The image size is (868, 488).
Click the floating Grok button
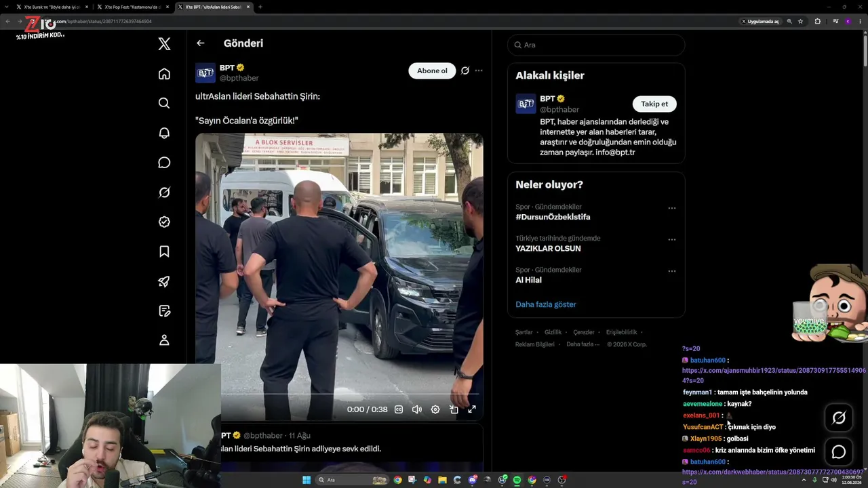tap(839, 418)
